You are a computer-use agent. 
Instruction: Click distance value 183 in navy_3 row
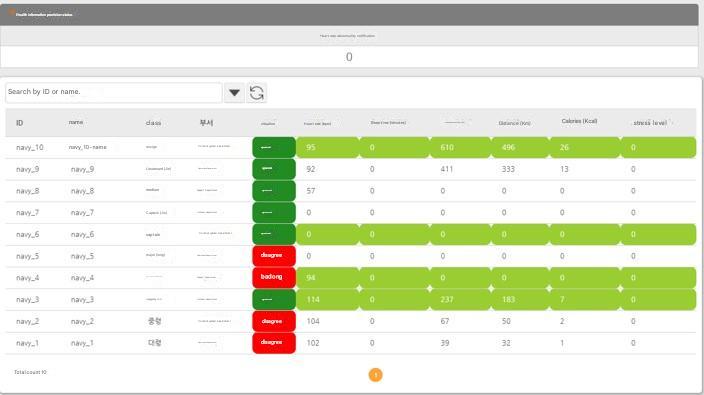508,299
